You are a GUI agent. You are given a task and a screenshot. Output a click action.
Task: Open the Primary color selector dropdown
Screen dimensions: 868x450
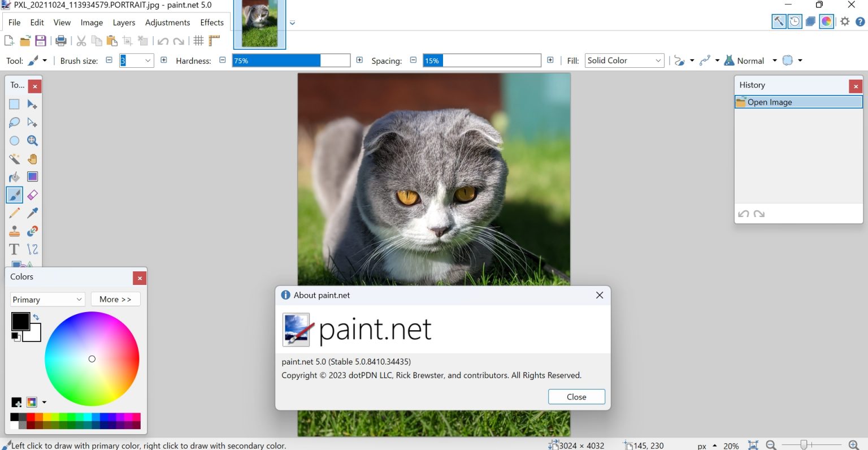point(47,300)
